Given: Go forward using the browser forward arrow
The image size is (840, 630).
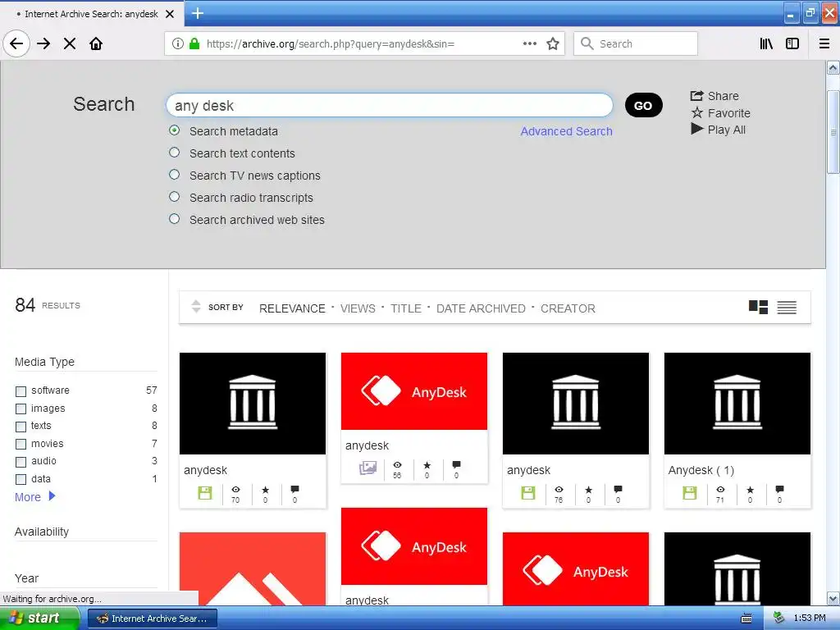Looking at the screenshot, I should (44, 43).
